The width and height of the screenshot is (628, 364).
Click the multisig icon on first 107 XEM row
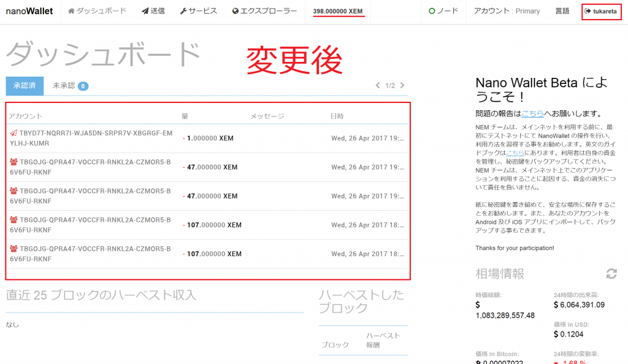click(x=13, y=219)
